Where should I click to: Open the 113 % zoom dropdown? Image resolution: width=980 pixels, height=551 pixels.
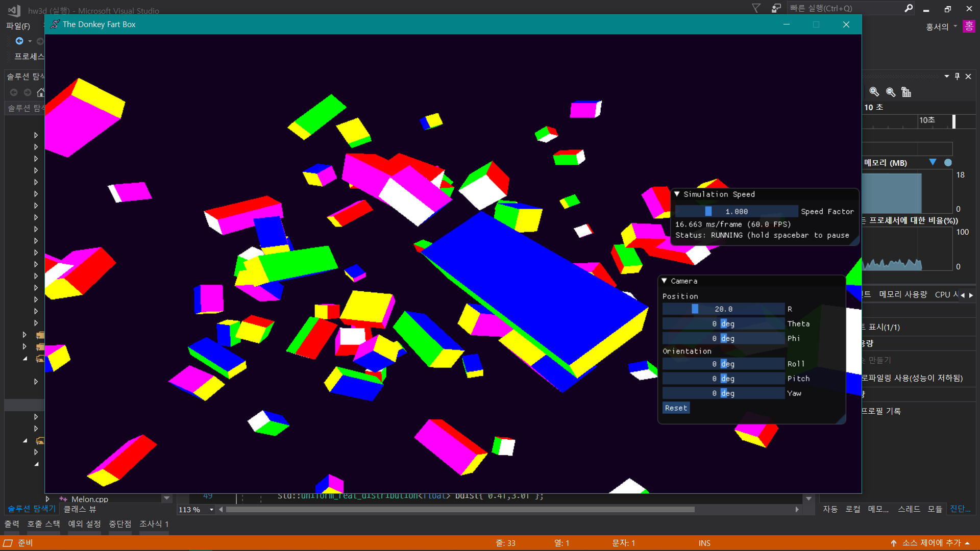tap(211, 510)
